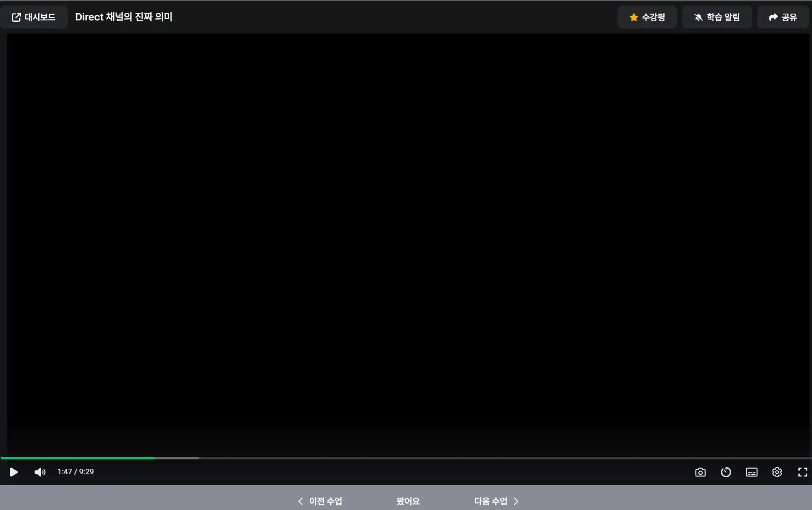The height and width of the screenshot is (510, 812).
Task: Click the video title 'Direct 채널의 진짜 의미'
Action: click(124, 17)
